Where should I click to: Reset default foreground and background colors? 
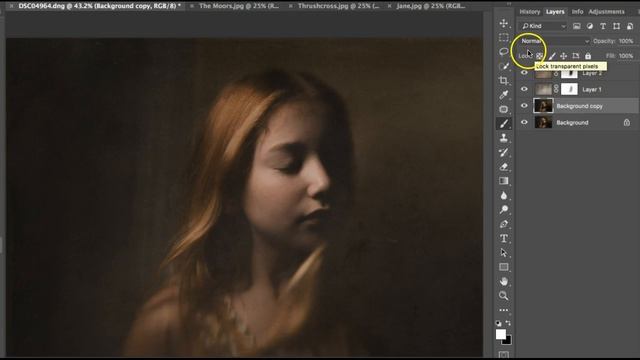point(498,323)
